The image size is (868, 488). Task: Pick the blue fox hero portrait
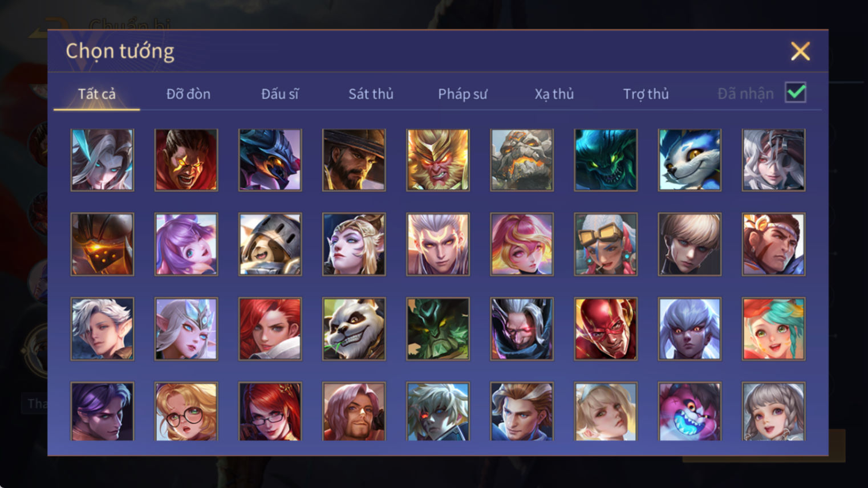(x=689, y=160)
